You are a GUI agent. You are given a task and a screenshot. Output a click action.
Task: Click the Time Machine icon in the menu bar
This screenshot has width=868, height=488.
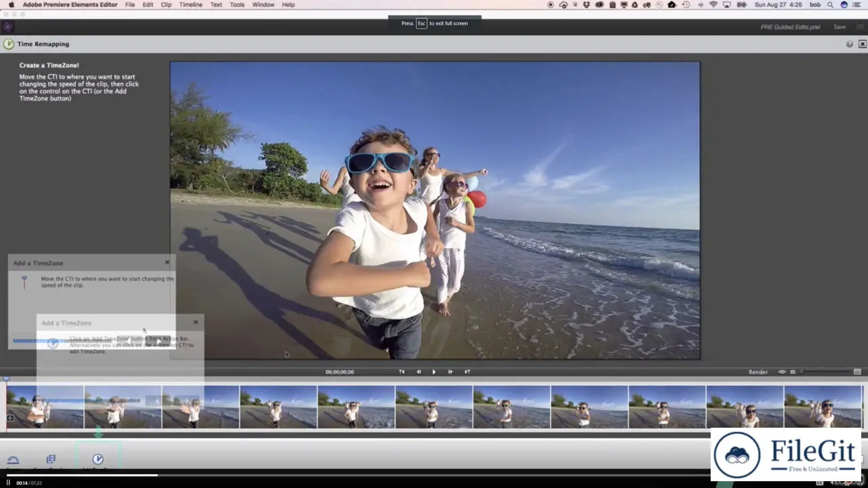pos(686,5)
